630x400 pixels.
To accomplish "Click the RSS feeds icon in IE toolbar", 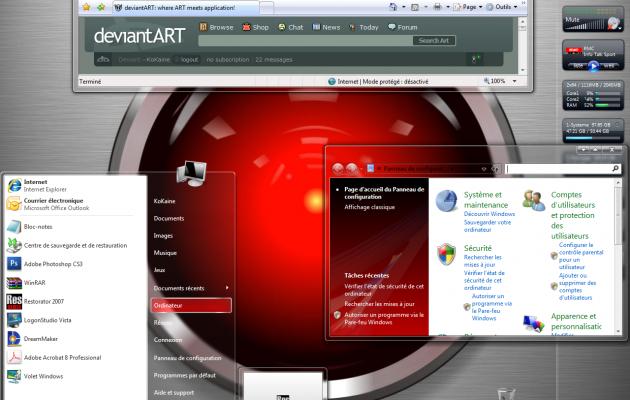I will click(415, 7).
